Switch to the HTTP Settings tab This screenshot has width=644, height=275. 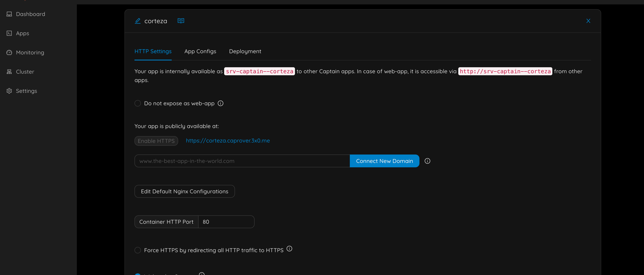(x=153, y=51)
